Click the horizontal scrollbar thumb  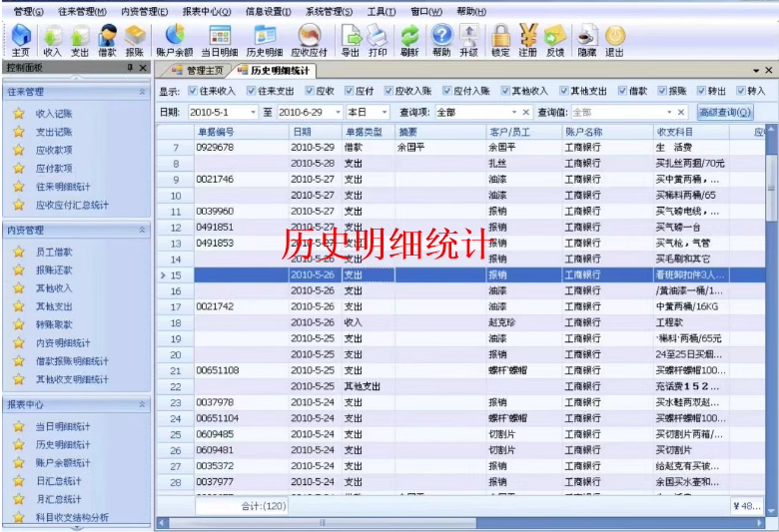(x=323, y=523)
